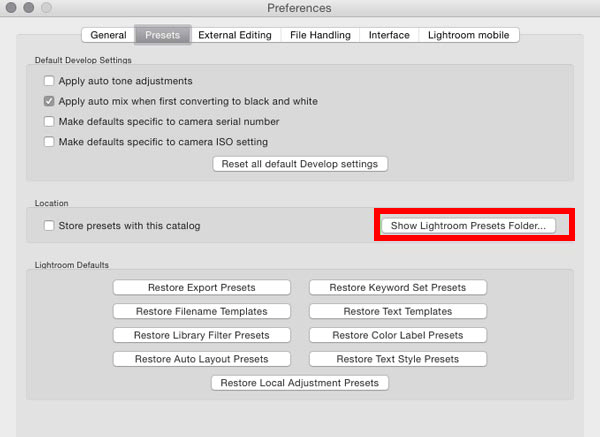The image size is (600, 437).
Task: Click Reset all default Develop settings
Action: coord(300,164)
